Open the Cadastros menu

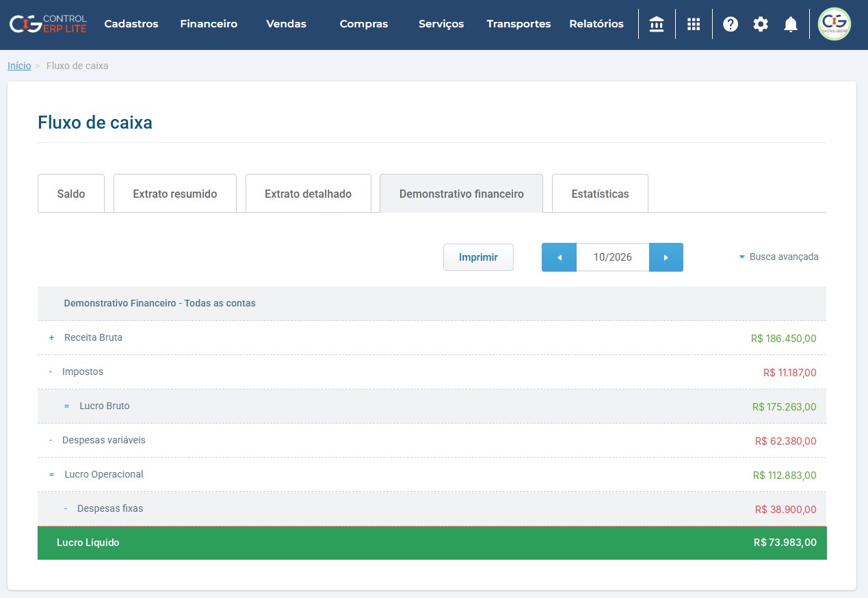(x=131, y=24)
